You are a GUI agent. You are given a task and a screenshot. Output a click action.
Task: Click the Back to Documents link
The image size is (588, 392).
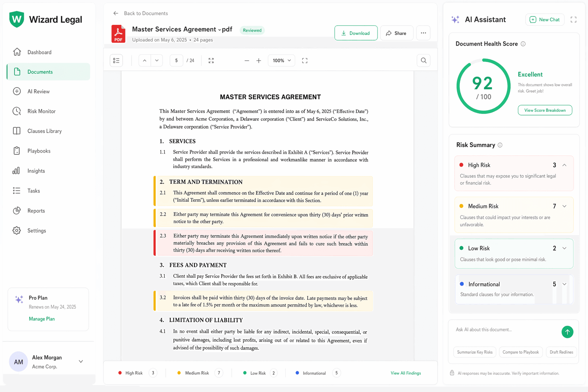click(x=146, y=13)
